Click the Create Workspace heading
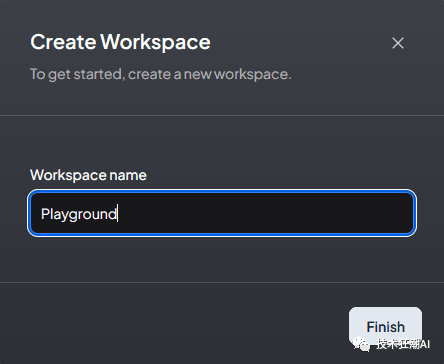This screenshot has width=444, height=364. tap(120, 42)
